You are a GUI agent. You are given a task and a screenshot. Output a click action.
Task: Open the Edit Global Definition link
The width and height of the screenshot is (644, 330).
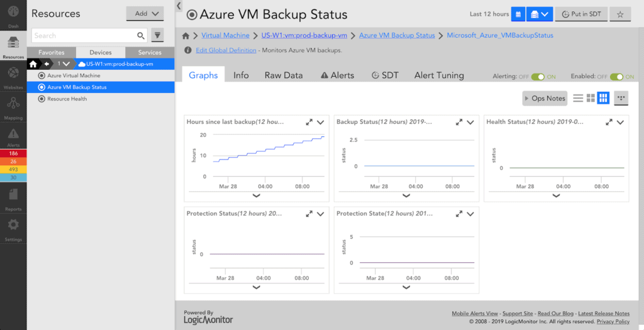click(226, 50)
